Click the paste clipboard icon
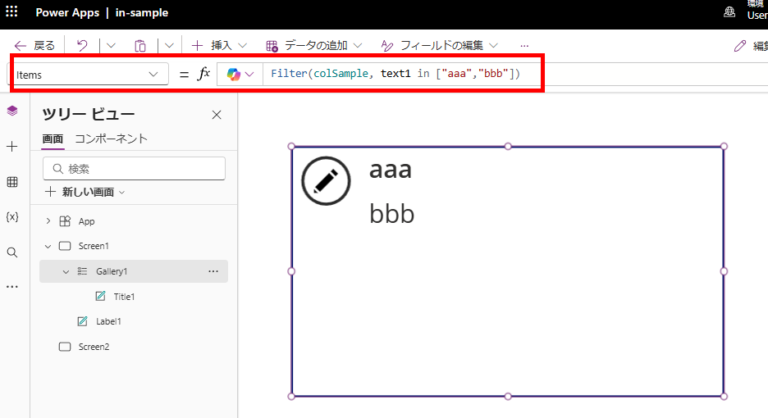 140,46
